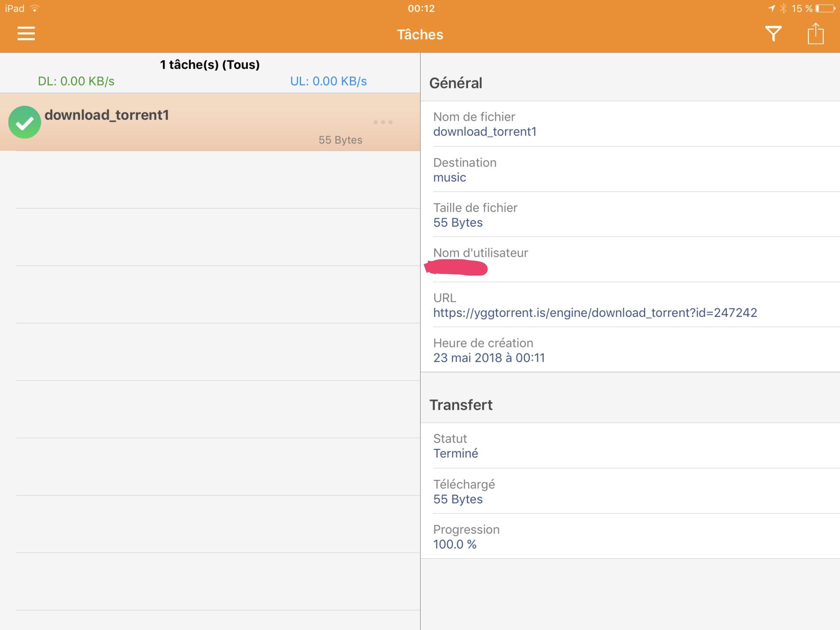
Task: Tap the Wi-Fi status icon
Action: pyautogui.click(x=34, y=8)
